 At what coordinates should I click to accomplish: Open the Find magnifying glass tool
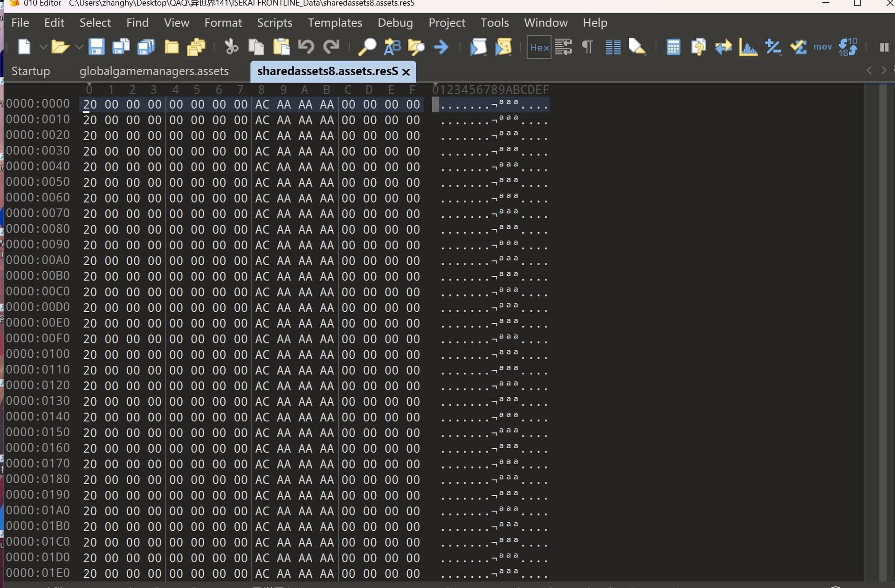[x=367, y=47]
